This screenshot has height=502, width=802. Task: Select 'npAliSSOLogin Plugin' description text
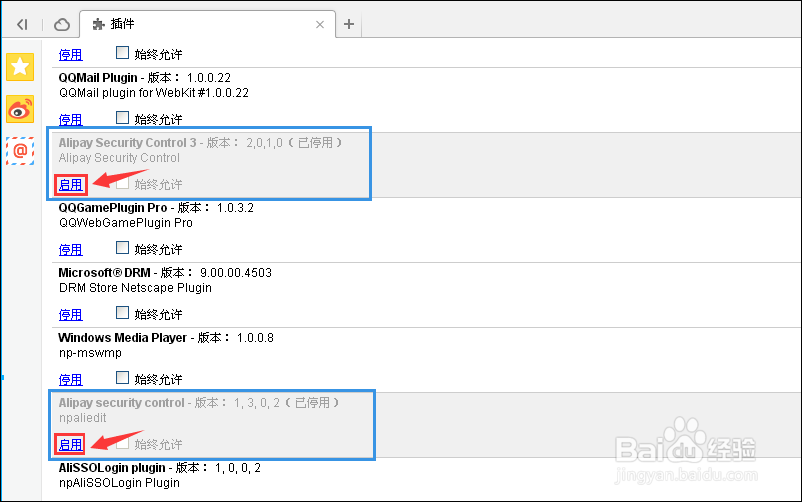119,483
